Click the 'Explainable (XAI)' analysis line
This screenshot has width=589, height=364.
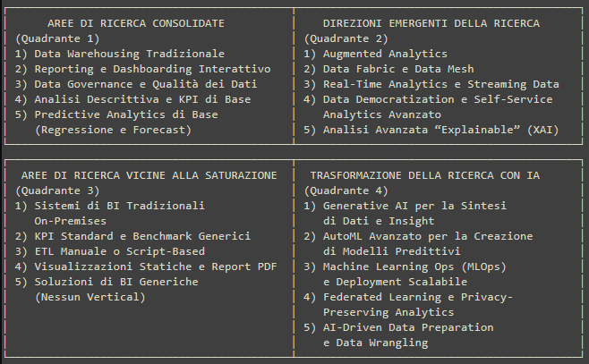(431, 130)
